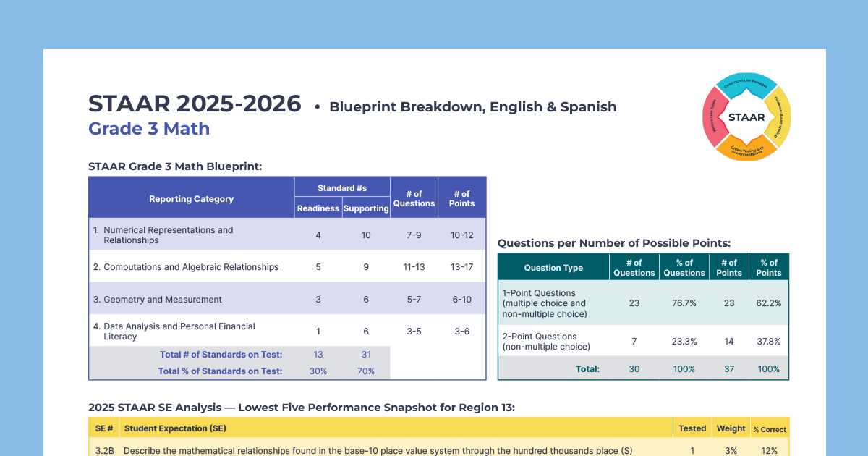Click Supporting value '10' in Numerical Representations row
The image size is (868, 456).
(x=366, y=235)
